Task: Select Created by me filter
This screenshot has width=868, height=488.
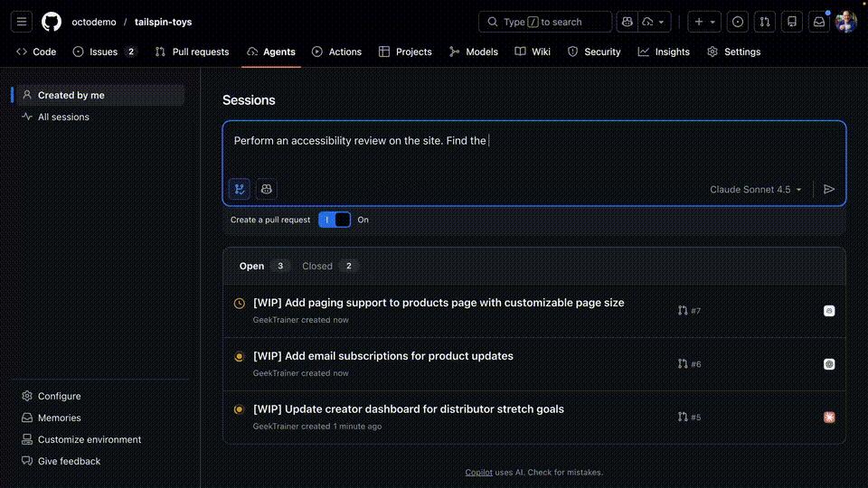Action: pos(100,95)
